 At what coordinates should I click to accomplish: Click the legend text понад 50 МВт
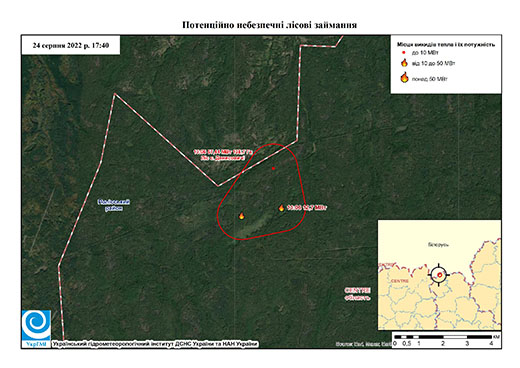430,79
